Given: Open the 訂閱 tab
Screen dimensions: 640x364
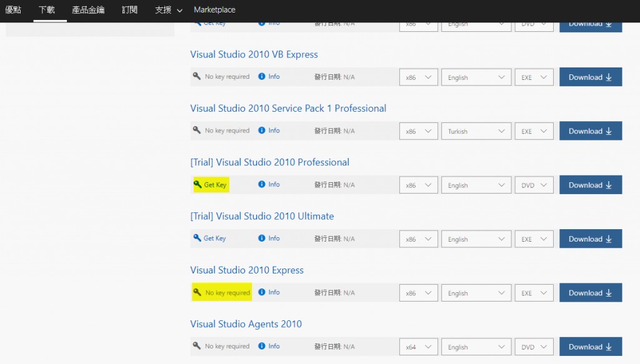Looking at the screenshot, I should (x=129, y=10).
